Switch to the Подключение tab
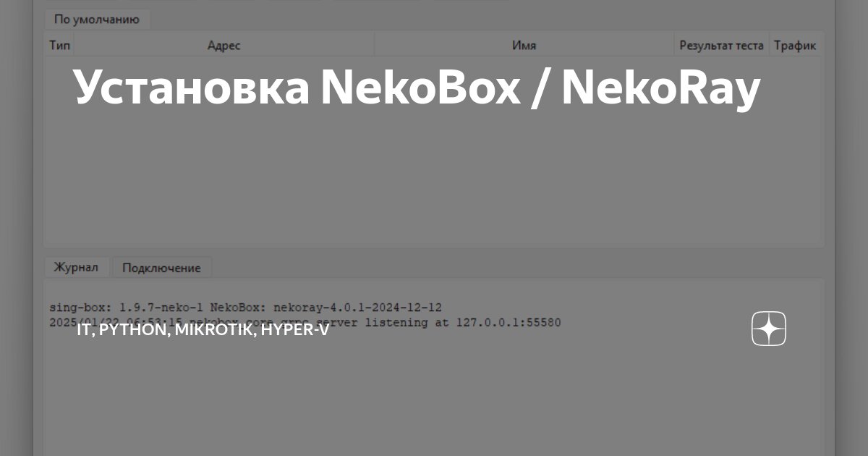This screenshot has height=456, width=868. click(x=162, y=267)
